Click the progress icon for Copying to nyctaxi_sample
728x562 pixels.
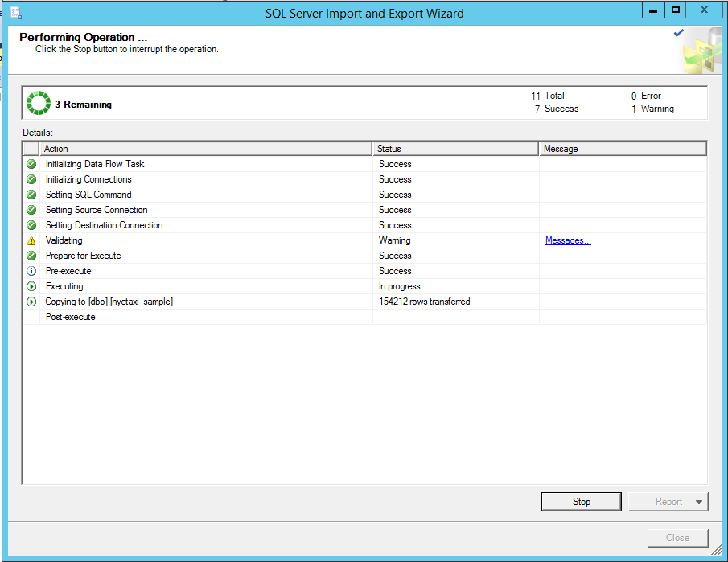[x=31, y=302]
